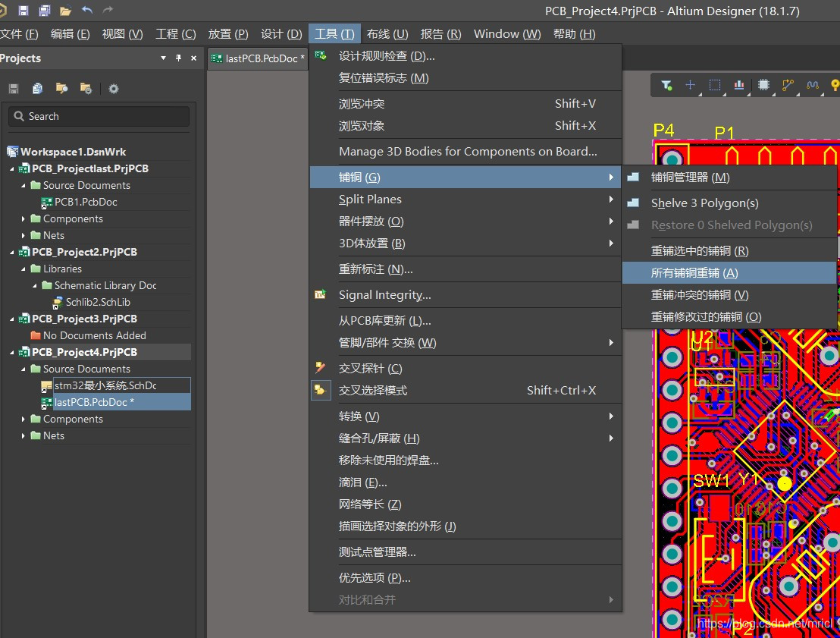This screenshot has height=638, width=840.
Task: Click the Open folder icon in title bar
Action: (x=65, y=10)
